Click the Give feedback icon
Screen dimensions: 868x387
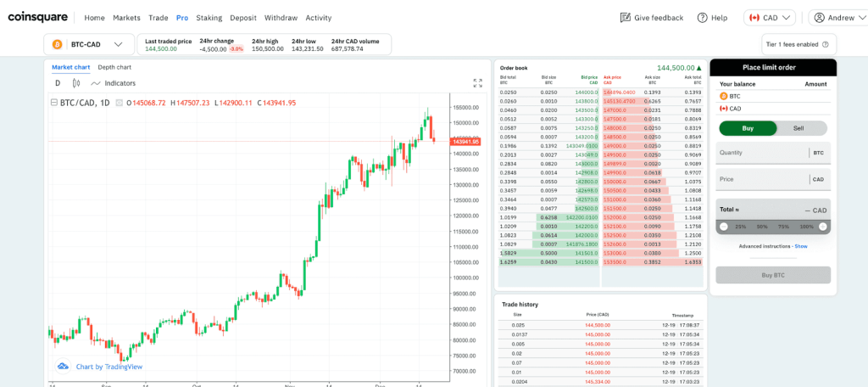(626, 18)
